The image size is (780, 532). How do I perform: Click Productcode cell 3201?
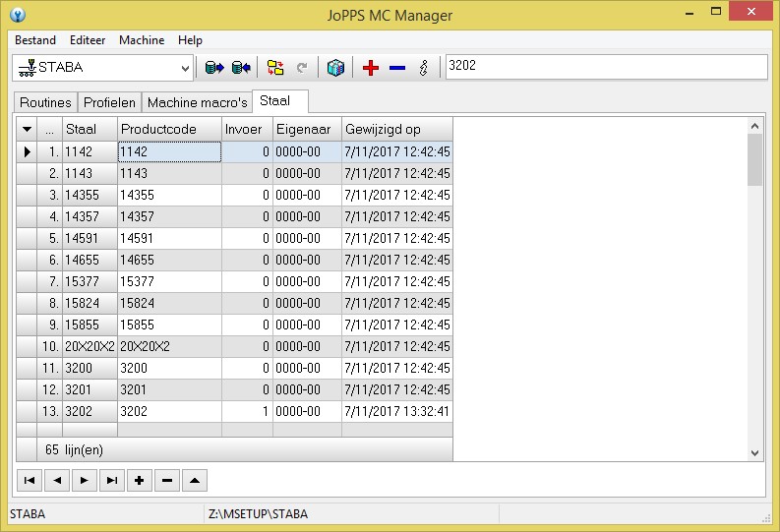coord(169,389)
